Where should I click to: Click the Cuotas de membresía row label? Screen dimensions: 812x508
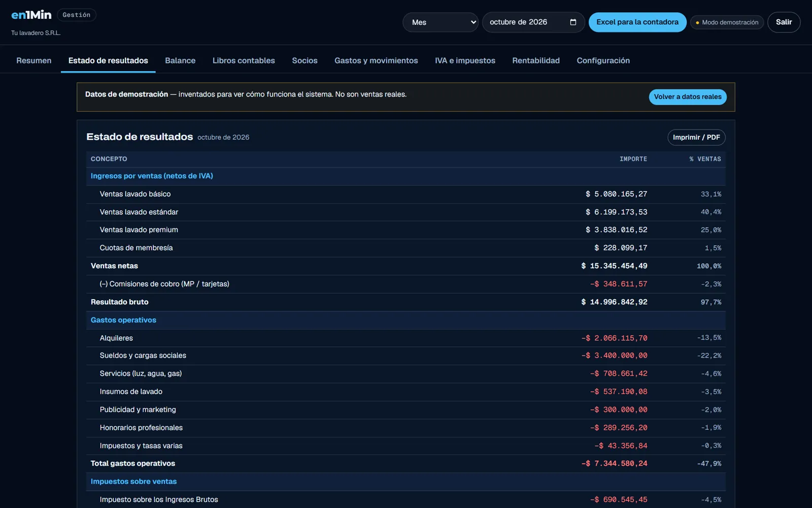[x=136, y=248]
